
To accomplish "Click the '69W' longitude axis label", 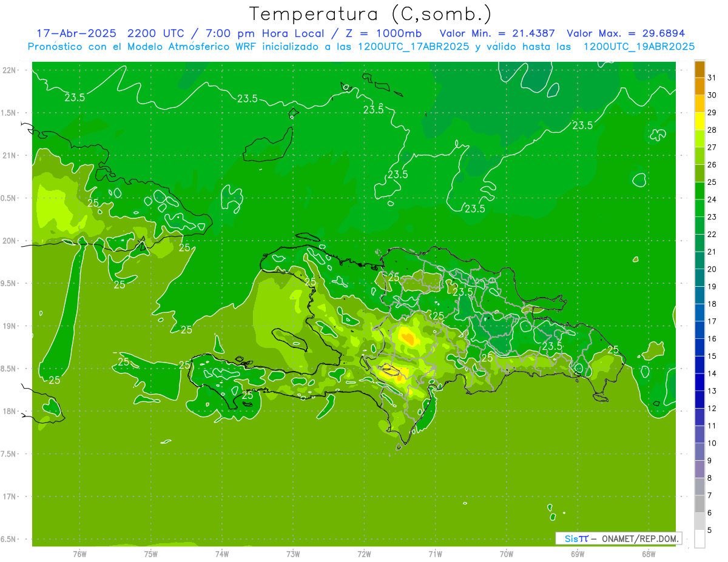I will point(578,554).
